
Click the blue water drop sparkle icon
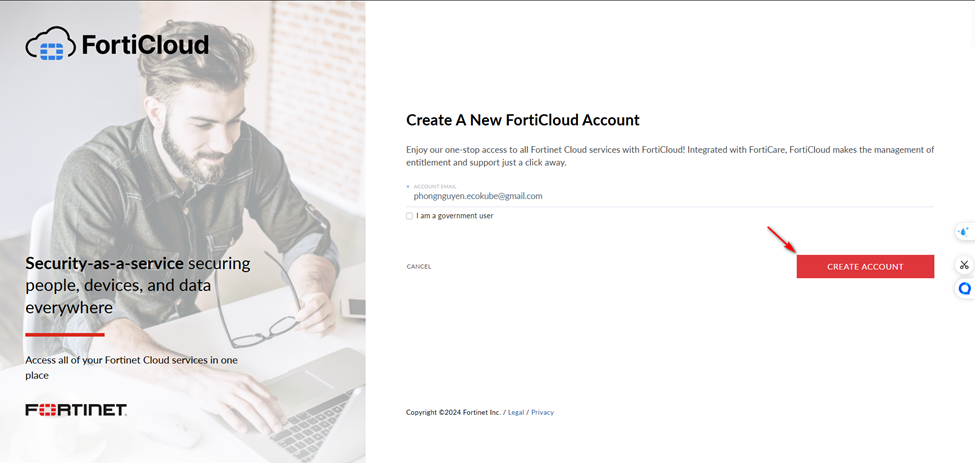coord(964,232)
